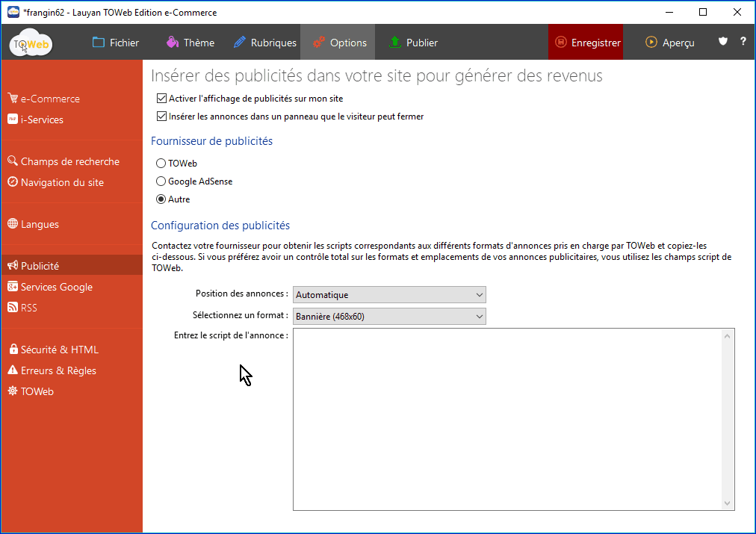Expand the Sélectionnez un format dropdown
This screenshot has width=756, height=534.
pyautogui.click(x=389, y=316)
